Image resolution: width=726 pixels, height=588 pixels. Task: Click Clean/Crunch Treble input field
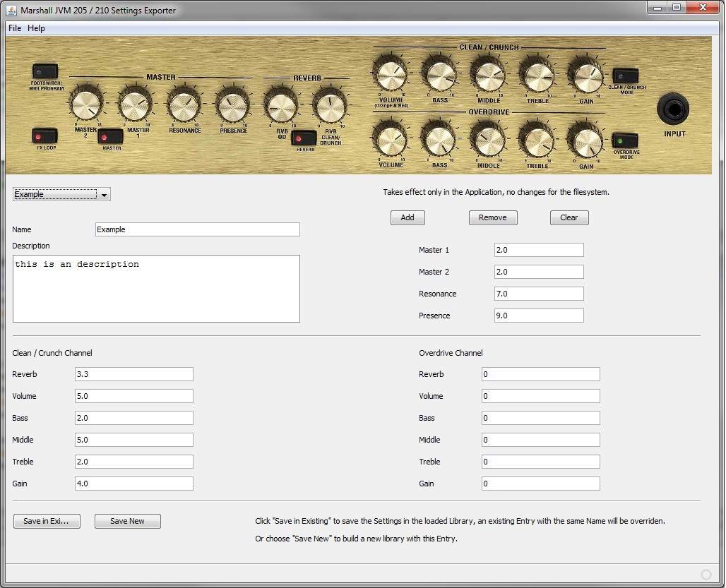(x=133, y=462)
